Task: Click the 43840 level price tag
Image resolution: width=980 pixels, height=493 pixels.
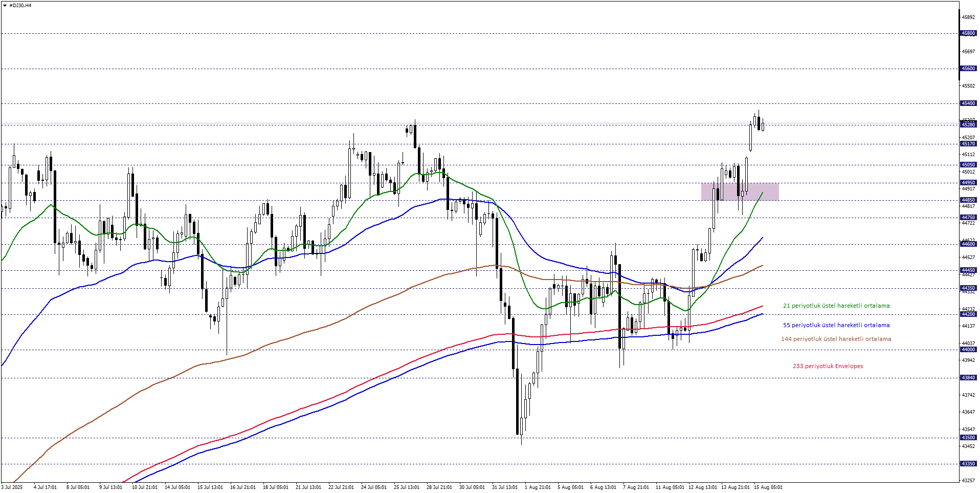Action: pos(968,378)
